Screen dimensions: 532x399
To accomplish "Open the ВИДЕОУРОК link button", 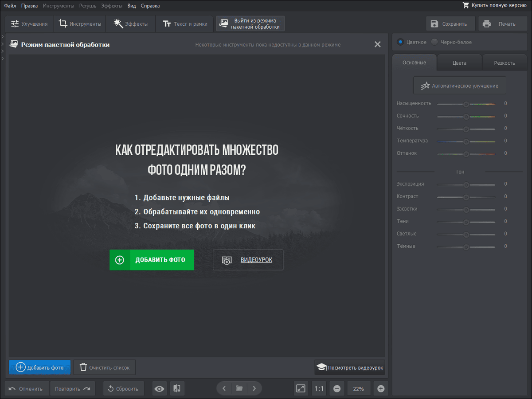I will (248, 260).
